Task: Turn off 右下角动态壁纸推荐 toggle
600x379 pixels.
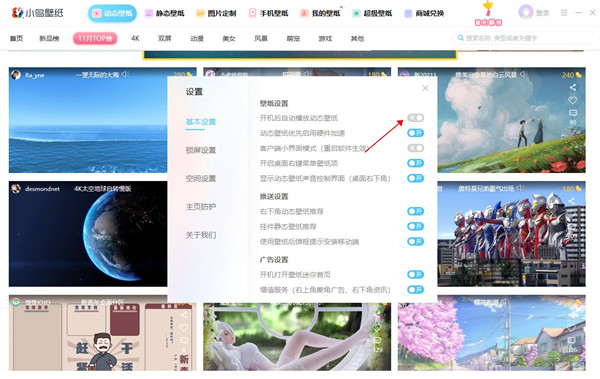Action: [415, 211]
